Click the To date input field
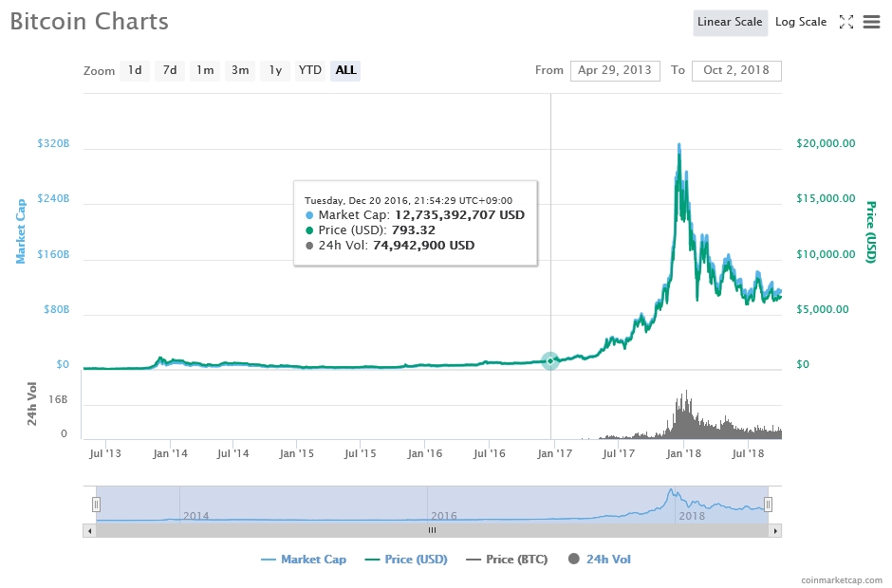 tap(736, 70)
